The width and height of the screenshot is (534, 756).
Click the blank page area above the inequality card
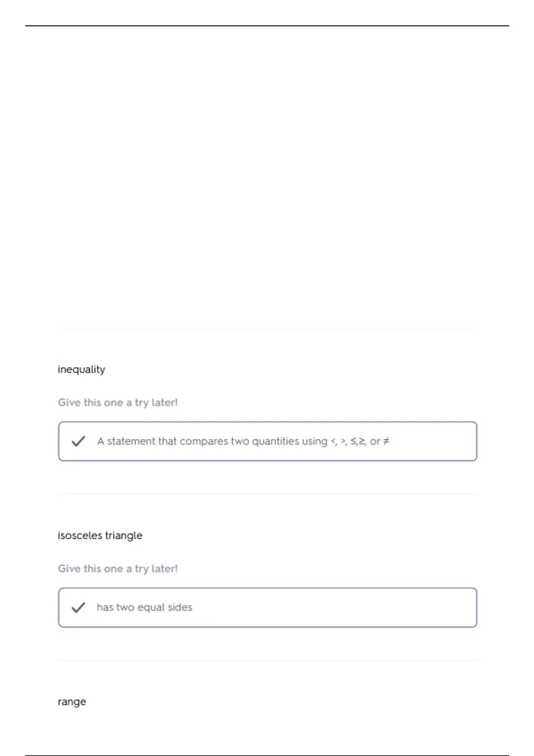click(267, 178)
